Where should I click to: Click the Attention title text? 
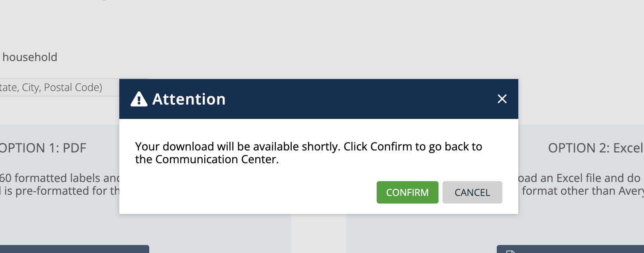click(x=189, y=99)
